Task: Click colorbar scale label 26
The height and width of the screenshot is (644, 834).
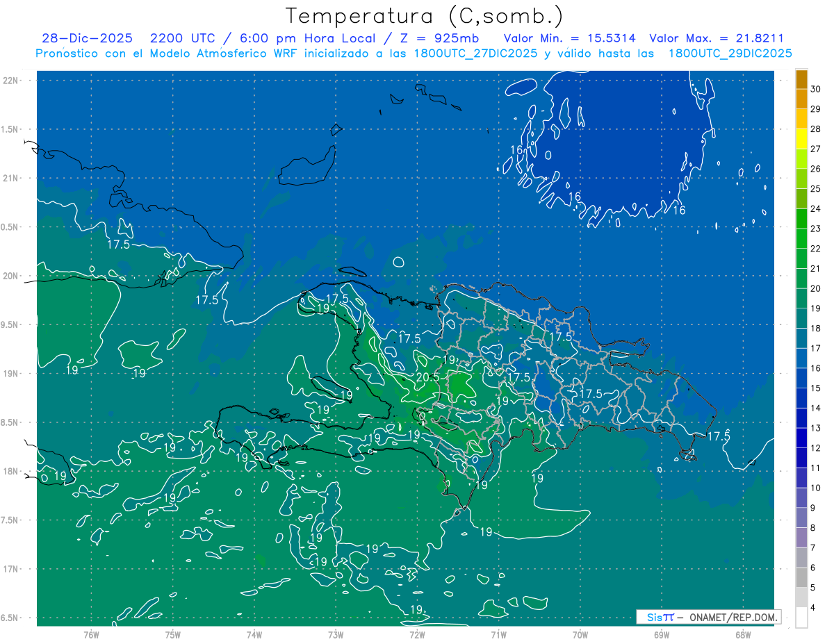Action: 816,169
